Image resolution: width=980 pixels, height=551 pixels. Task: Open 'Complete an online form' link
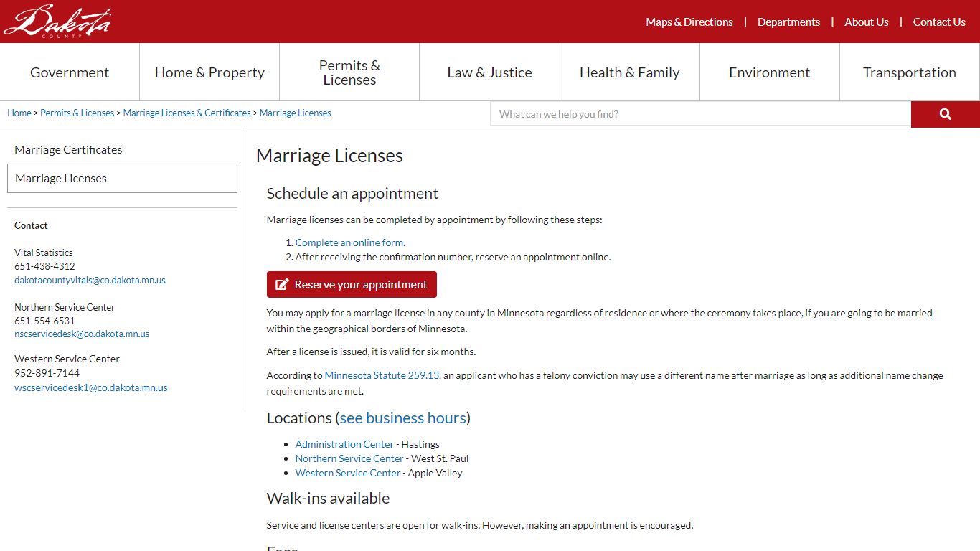coord(350,242)
